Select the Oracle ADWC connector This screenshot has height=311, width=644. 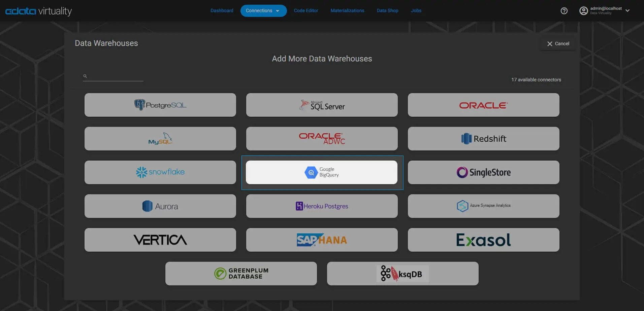tap(322, 139)
